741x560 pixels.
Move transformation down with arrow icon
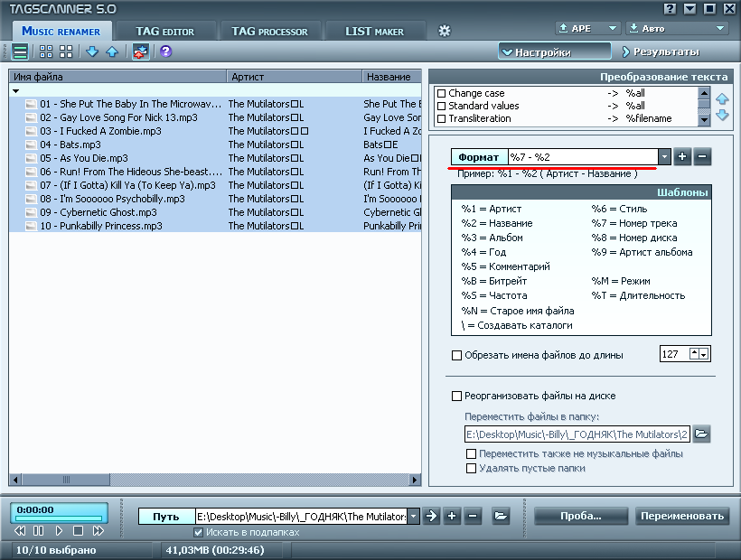click(722, 115)
